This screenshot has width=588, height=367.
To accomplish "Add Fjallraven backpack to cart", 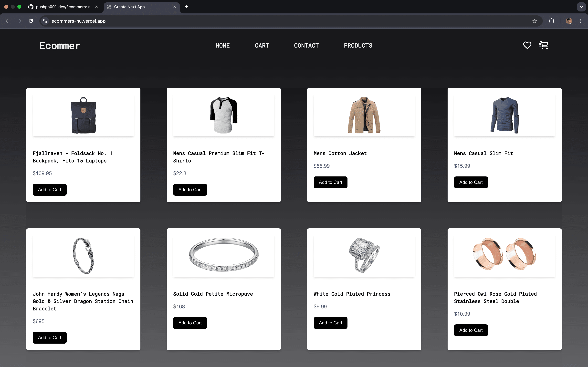I will click(50, 190).
